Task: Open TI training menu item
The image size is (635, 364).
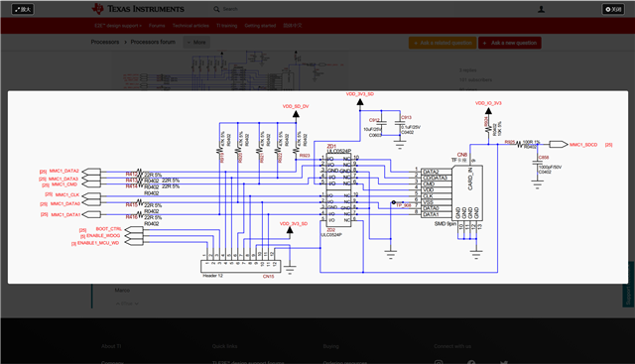Action: [x=227, y=26]
